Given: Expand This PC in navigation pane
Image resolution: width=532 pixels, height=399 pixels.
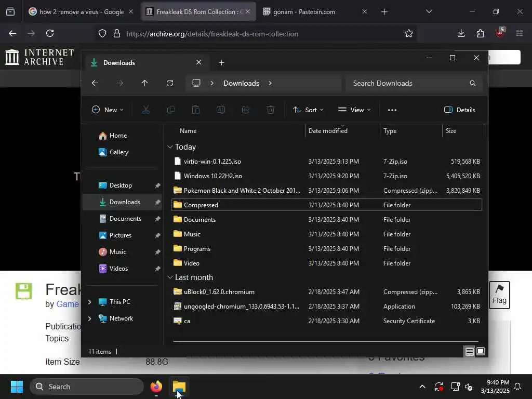Looking at the screenshot, I should point(89,302).
